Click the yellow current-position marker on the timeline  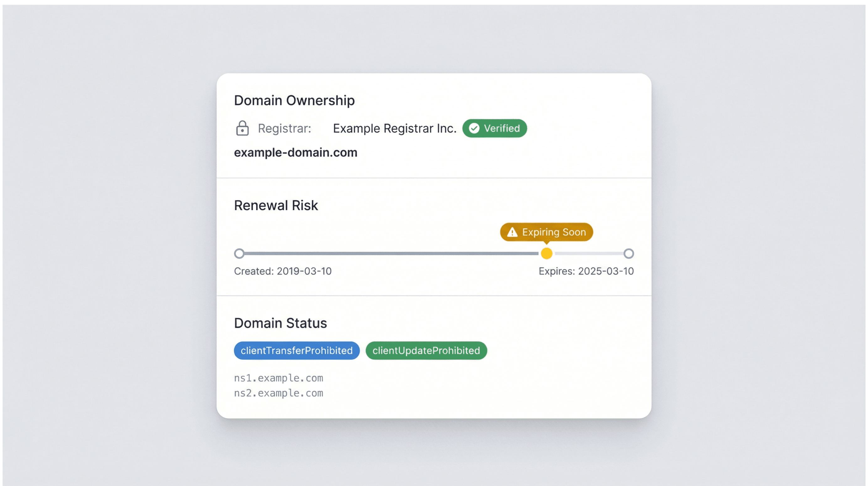click(547, 254)
